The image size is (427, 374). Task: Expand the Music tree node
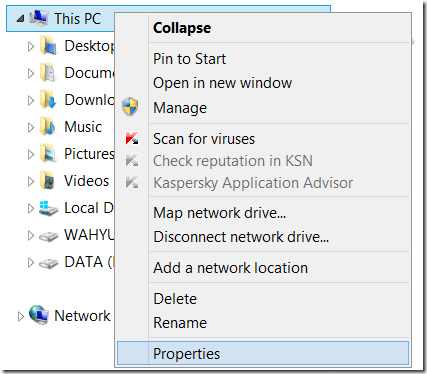pyautogui.click(x=31, y=127)
